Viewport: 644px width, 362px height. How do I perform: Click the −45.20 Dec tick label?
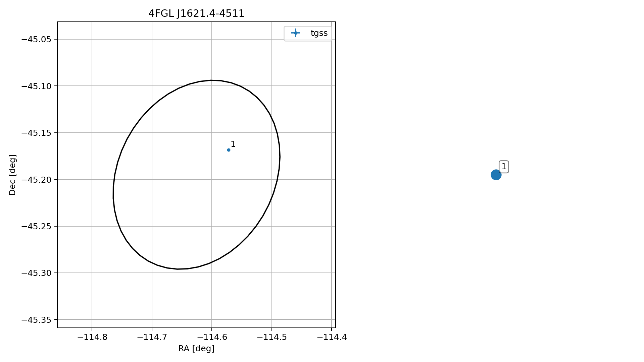click(36, 180)
